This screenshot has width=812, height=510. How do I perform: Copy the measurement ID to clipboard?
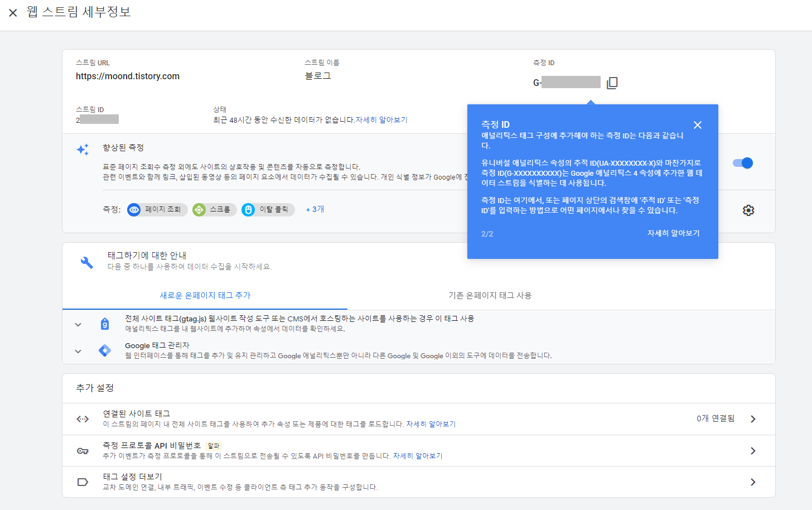click(x=612, y=83)
